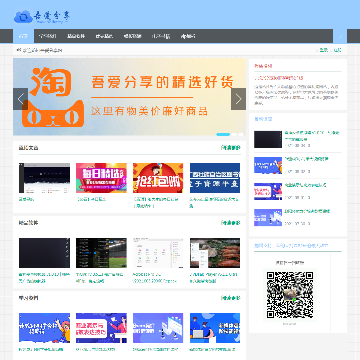Open the plain dark screenshot thumbnail in second section
The width and height of the screenshot is (360, 360).
[x=44, y=253]
